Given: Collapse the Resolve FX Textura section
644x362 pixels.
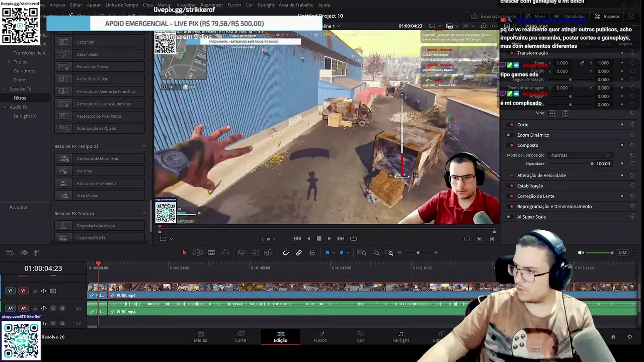Looking at the screenshot, I should (144, 213).
